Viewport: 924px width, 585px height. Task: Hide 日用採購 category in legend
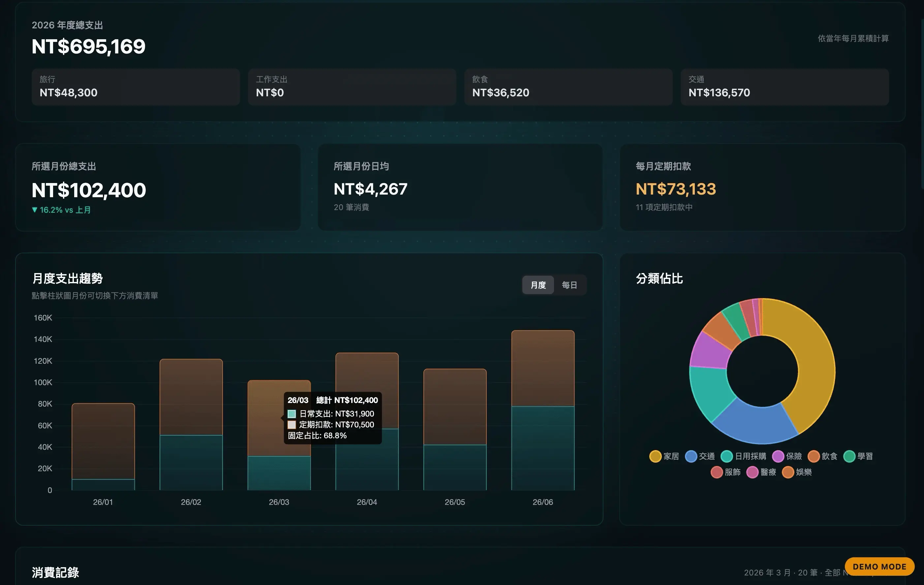tap(726, 456)
